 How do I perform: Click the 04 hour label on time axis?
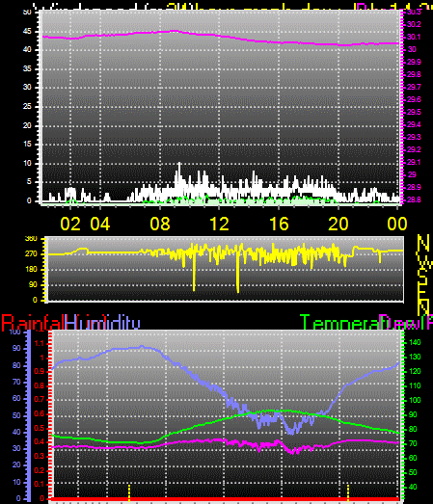(x=100, y=224)
